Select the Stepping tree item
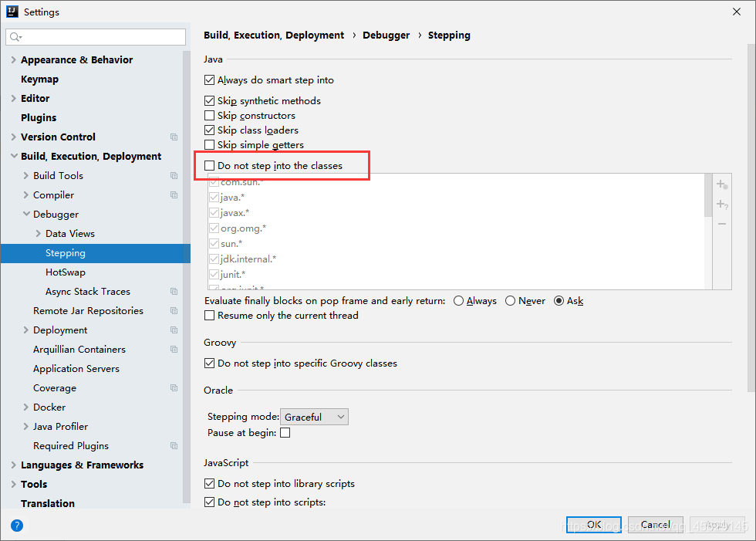 [x=96, y=253]
